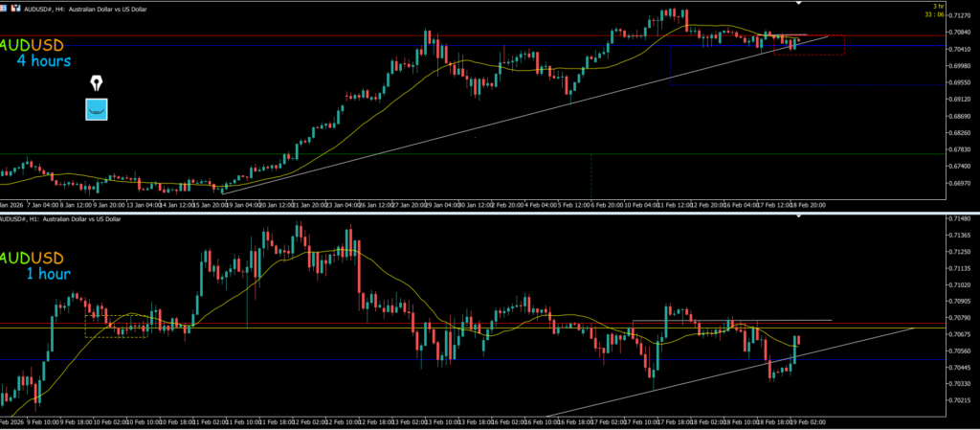Click the H1 chart title 'AUDUSD#, H1'
Viewport: 980px width, 430px height.
point(17,218)
